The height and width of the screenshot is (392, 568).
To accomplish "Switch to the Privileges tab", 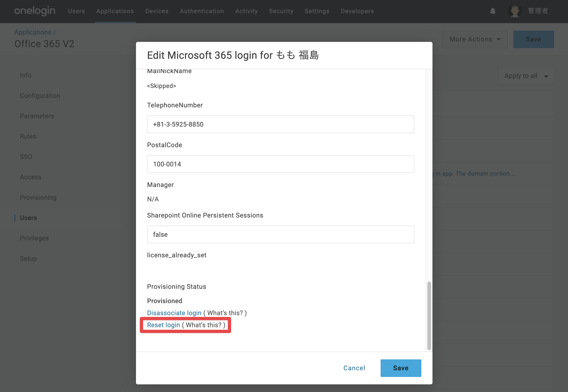I will point(34,238).
